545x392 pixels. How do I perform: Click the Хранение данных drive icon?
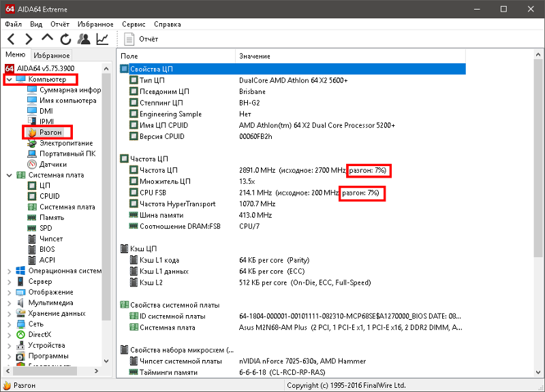pyautogui.click(x=21, y=314)
